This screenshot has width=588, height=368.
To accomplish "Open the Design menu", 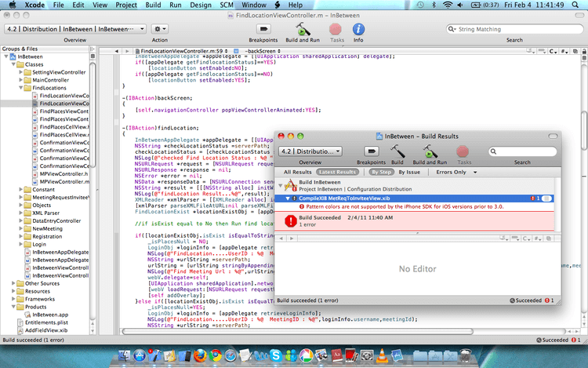I will pyautogui.click(x=201, y=5).
